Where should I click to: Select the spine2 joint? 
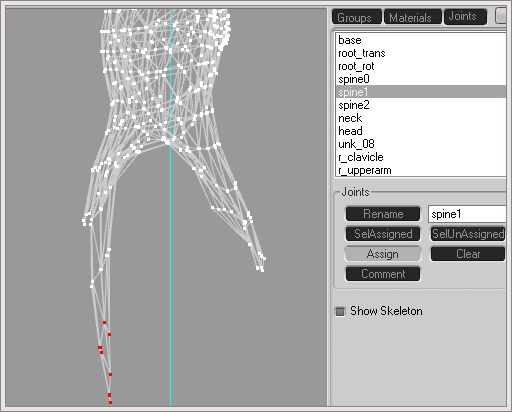(x=421, y=105)
